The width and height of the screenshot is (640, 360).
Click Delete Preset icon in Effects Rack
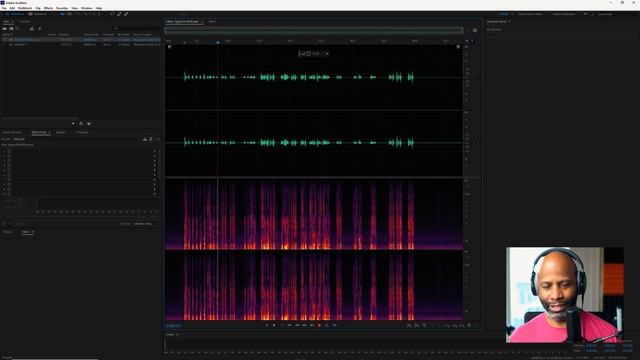click(x=151, y=139)
